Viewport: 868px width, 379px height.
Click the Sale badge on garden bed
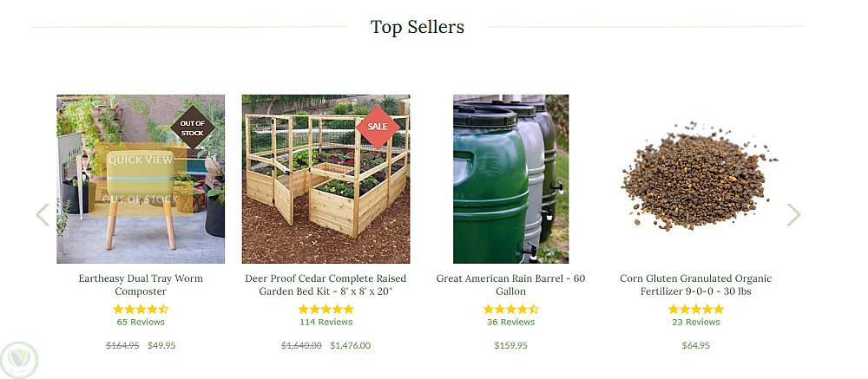point(378,127)
